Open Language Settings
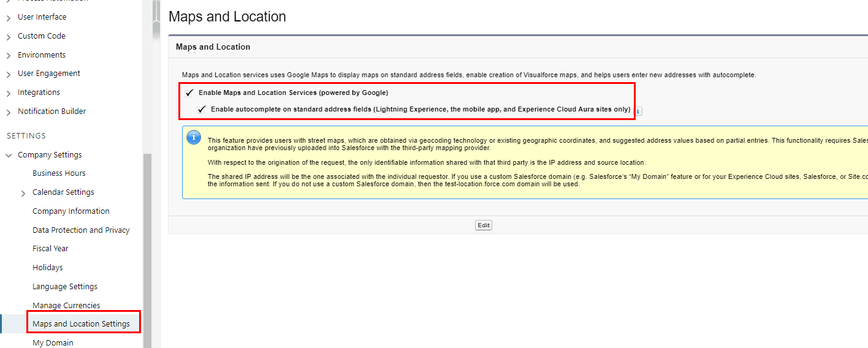868x348 pixels. coord(65,287)
